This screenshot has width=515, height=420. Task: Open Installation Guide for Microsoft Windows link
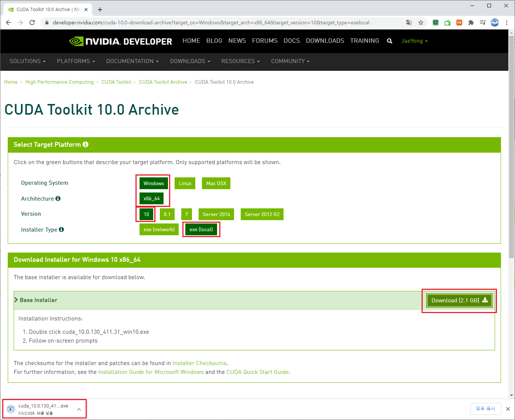tap(151, 372)
